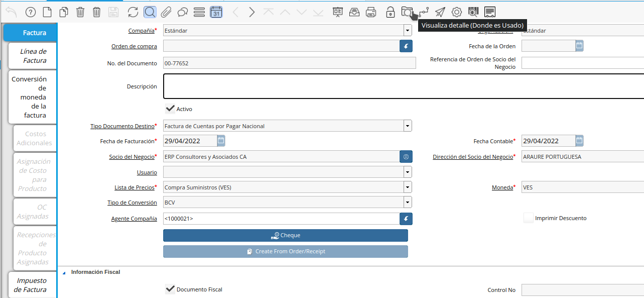Click the Fecha de Facturación date field
The image size is (644, 298).
(x=190, y=141)
